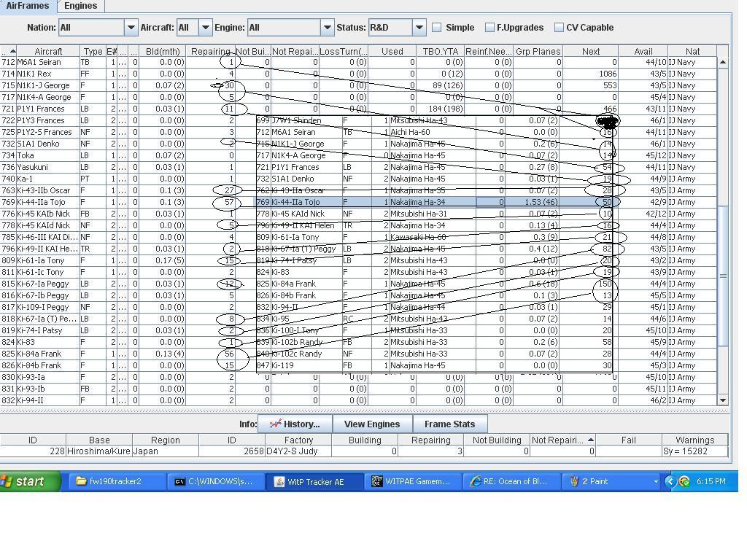The height and width of the screenshot is (560, 747).
Task: Select the Ki-93-Ia row
Action: pos(358,377)
